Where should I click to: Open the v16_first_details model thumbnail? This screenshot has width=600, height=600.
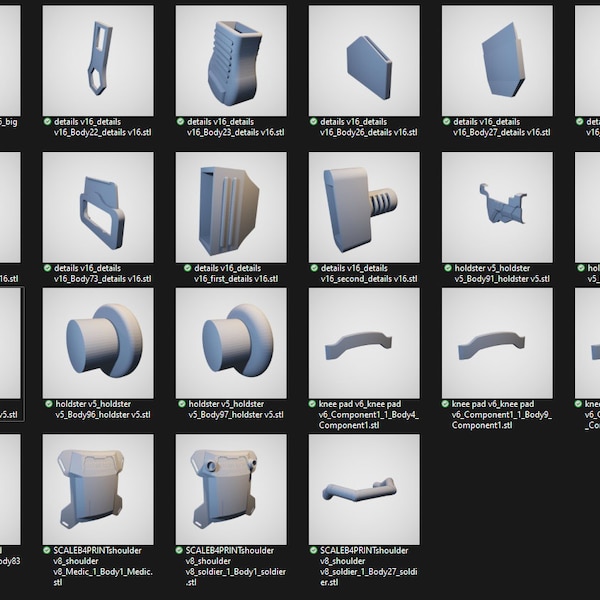[x=231, y=207]
